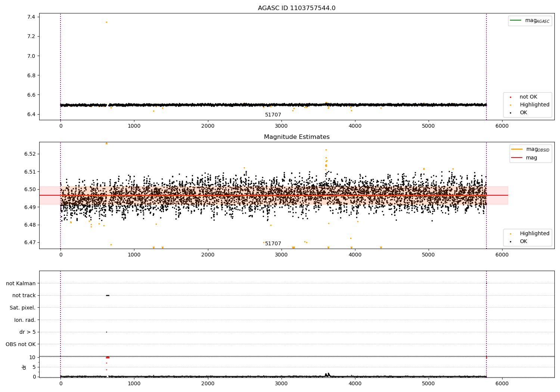
Task: Click the plot title AGASC ID 1103757544.0
Action: (x=296, y=8)
